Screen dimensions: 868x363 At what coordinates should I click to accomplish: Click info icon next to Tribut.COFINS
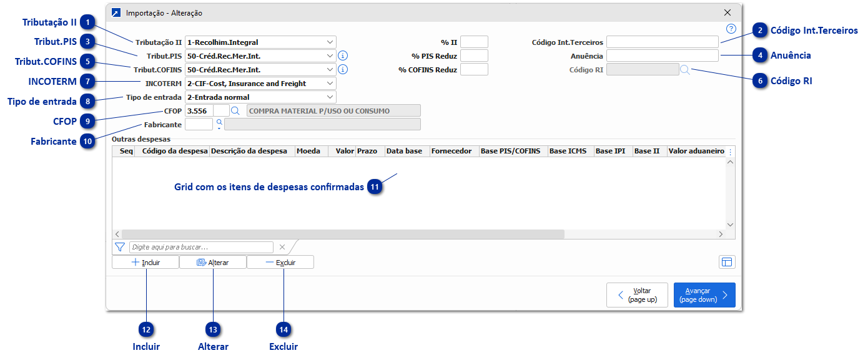343,70
